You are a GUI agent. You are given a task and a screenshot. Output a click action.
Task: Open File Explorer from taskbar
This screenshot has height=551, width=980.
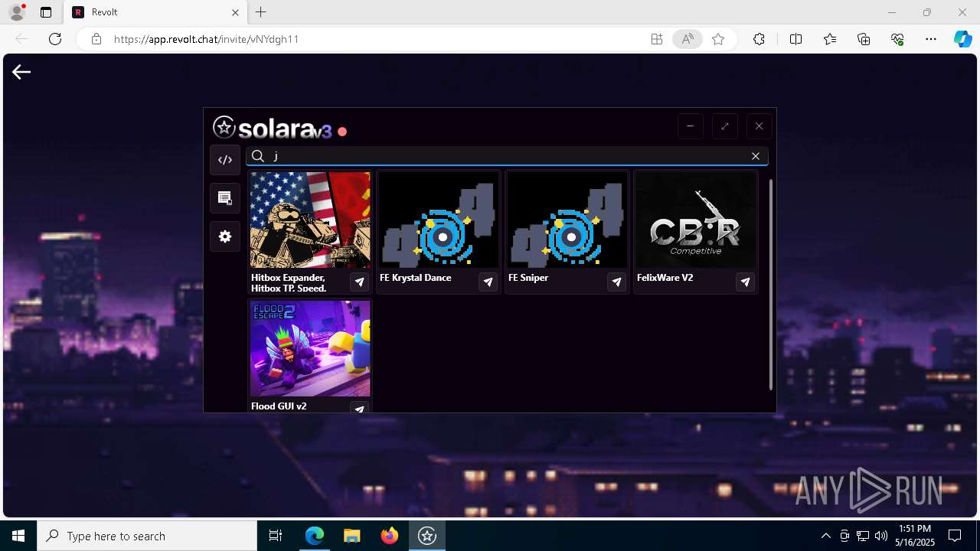351,536
